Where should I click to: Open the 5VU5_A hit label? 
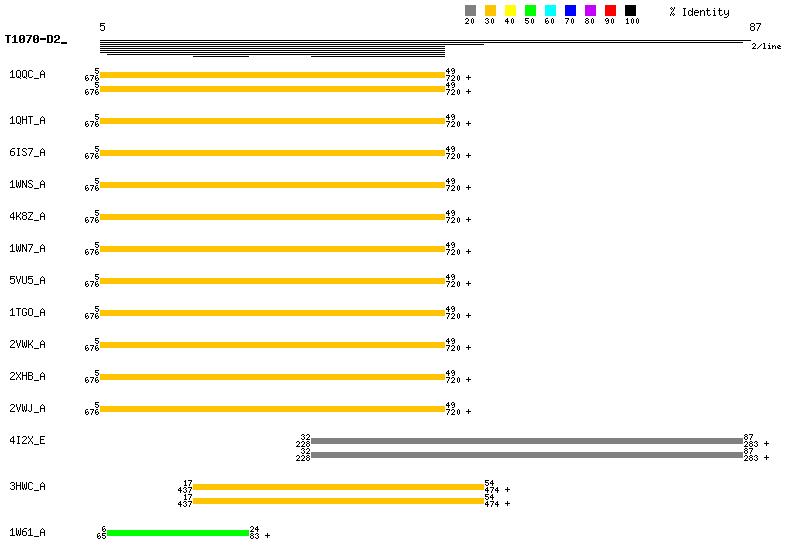pyautogui.click(x=27, y=280)
